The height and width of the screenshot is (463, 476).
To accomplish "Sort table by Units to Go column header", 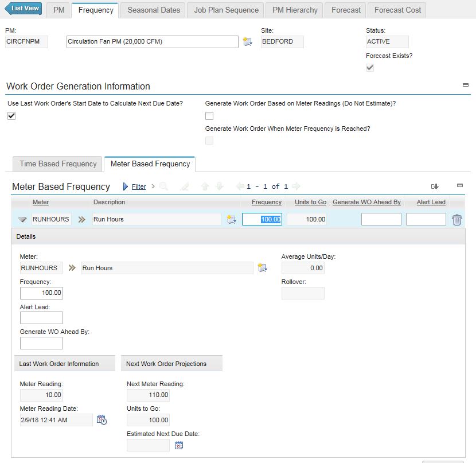I will tap(310, 202).
